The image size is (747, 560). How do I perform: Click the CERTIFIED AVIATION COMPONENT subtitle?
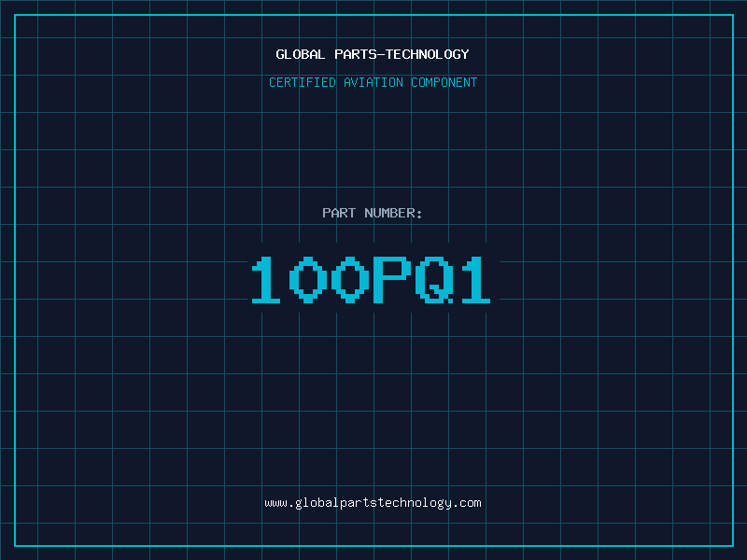tap(373, 82)
